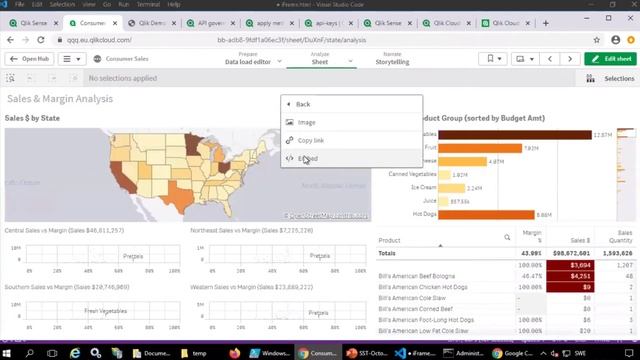640x360 pixels.
Task: Go back in browser history
Action: pos(10,40)
